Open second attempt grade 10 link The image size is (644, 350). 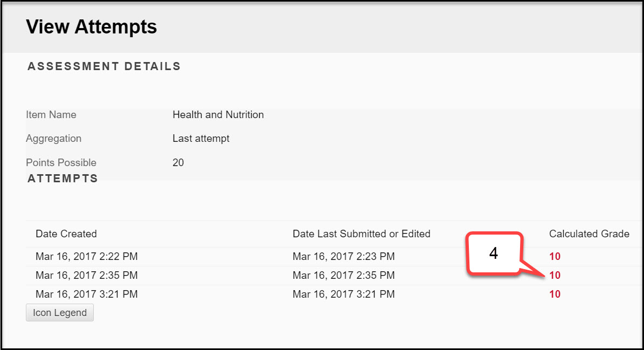coord(555,275)
